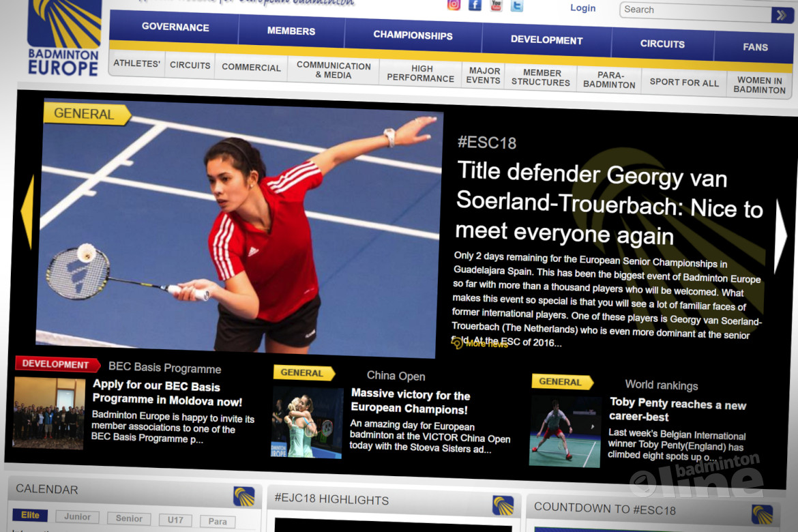This screenshot has width=798, height=532.
Task: Open the Governance main menu
Action: point(175,27)
